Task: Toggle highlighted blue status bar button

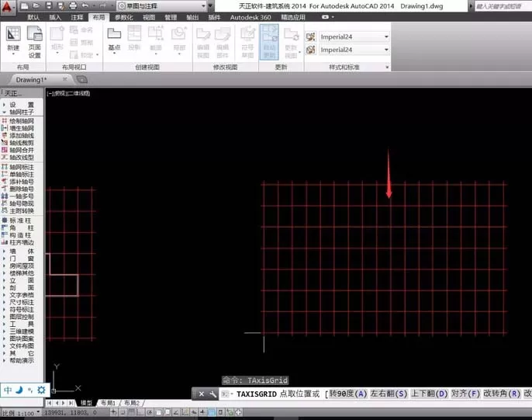Action: (212, 412)
